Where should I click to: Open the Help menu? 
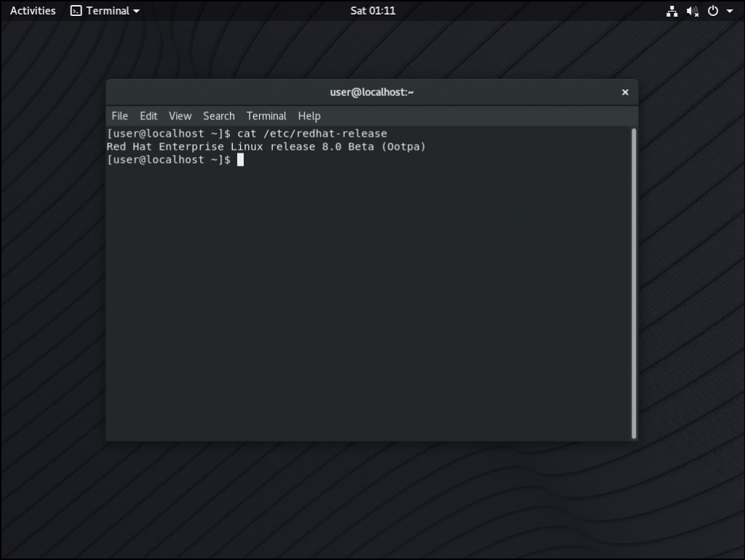(309, 116)
